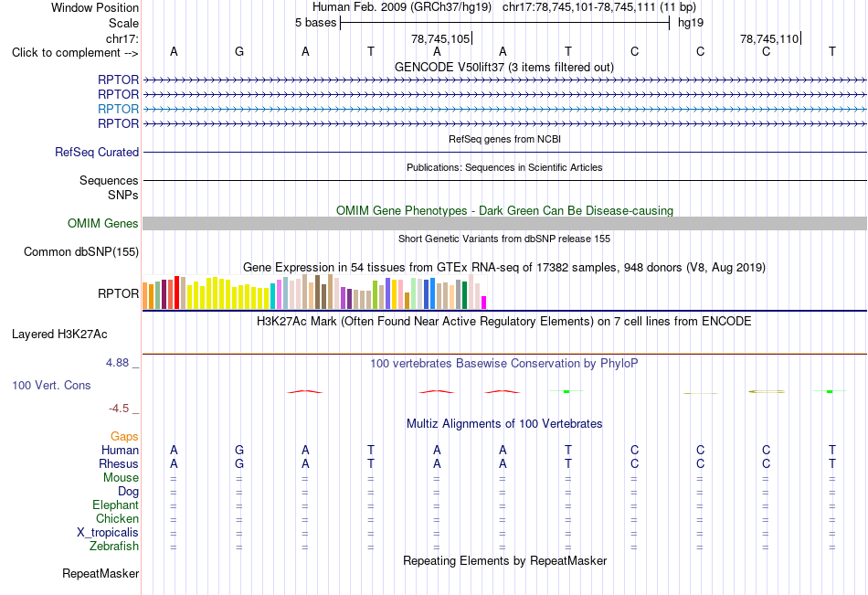Click the G base in the top sequence ruler
Viewport: 868px width, 595px height.
coord(239,51)
